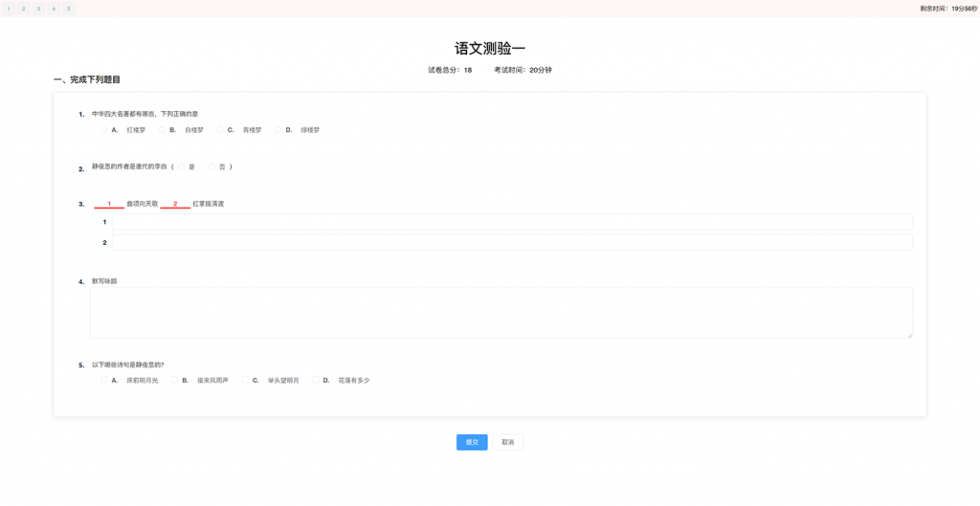
Task: Jump to question 5 navigation button
Action: pyautogui.click(x=69, y=9)
